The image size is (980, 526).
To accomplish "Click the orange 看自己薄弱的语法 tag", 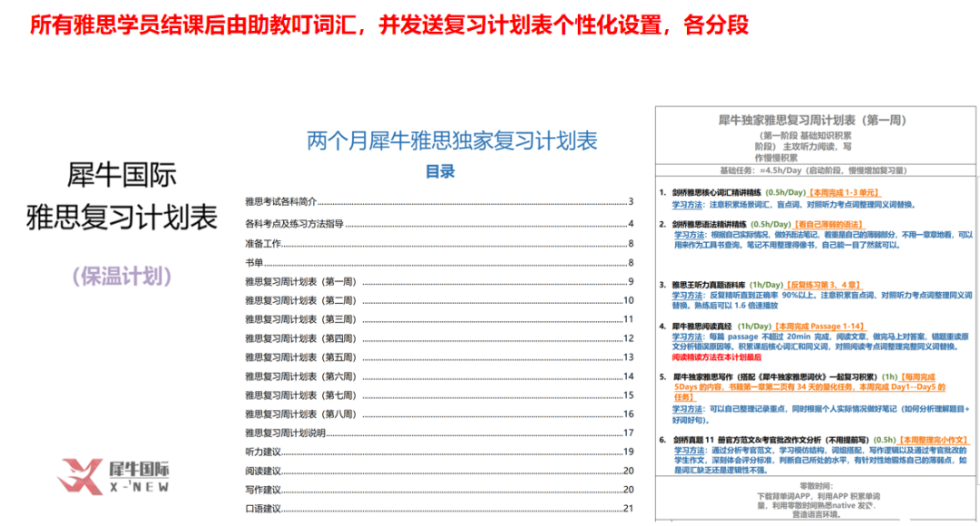I will (x=829, y=224).
